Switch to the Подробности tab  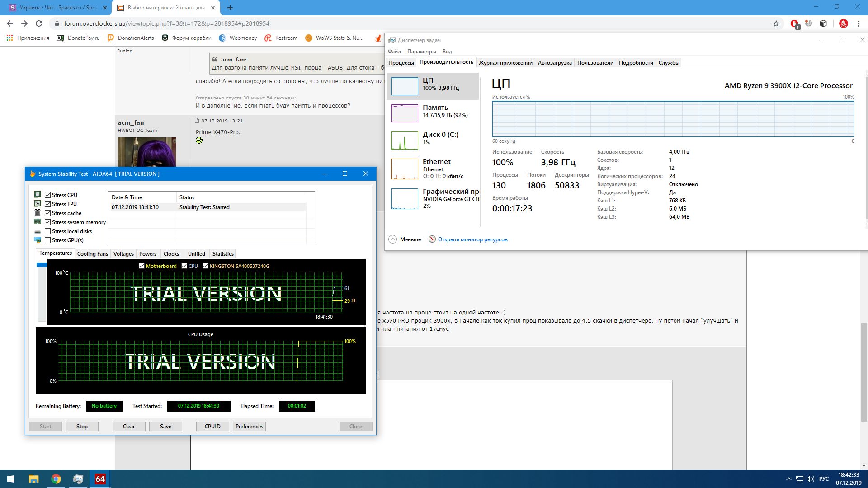(x=636, y=63)
